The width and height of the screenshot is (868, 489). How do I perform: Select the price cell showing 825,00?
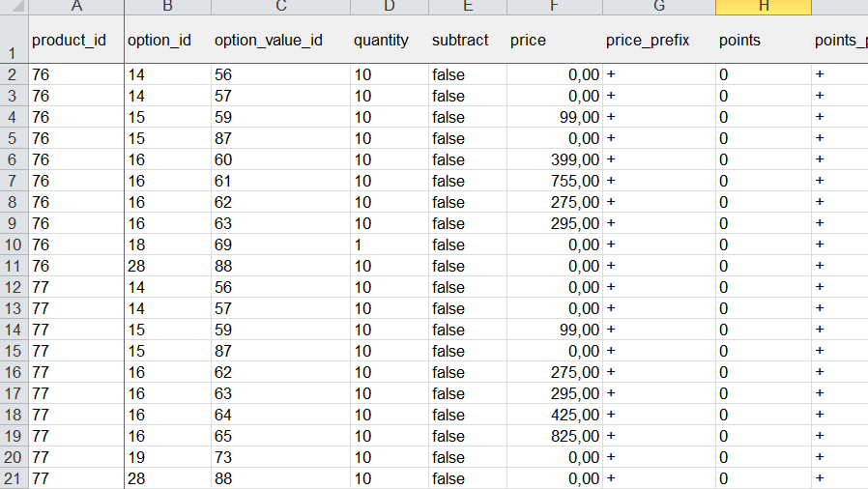point(554,437)
